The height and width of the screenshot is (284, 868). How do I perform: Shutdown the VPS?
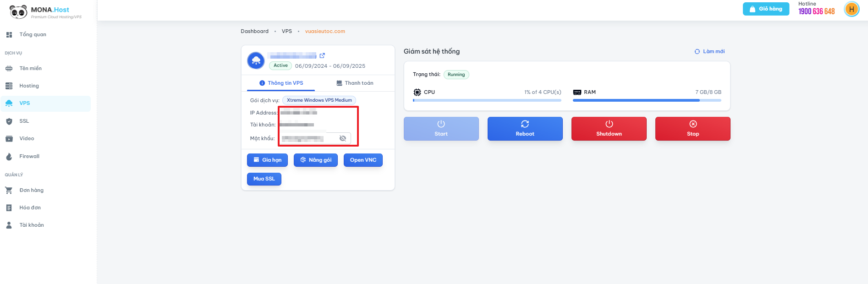609,129
